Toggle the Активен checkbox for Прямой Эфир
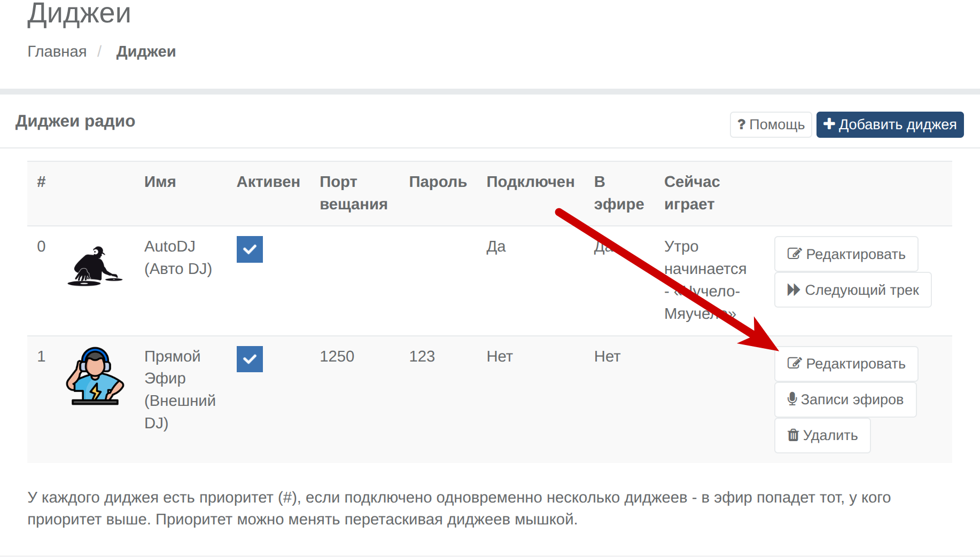The image size is (980, 557). 250,359
